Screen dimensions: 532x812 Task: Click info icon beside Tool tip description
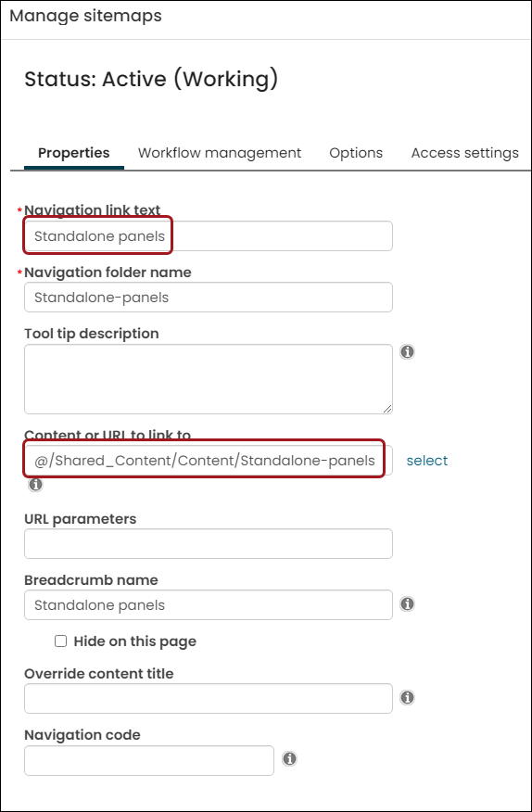[x=407, y=352]
